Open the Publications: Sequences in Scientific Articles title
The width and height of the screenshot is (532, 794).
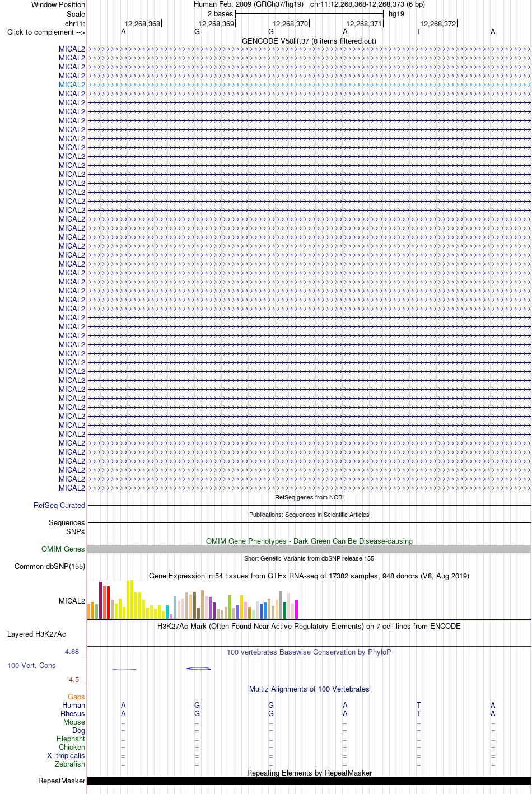click(x=309, y=515)
